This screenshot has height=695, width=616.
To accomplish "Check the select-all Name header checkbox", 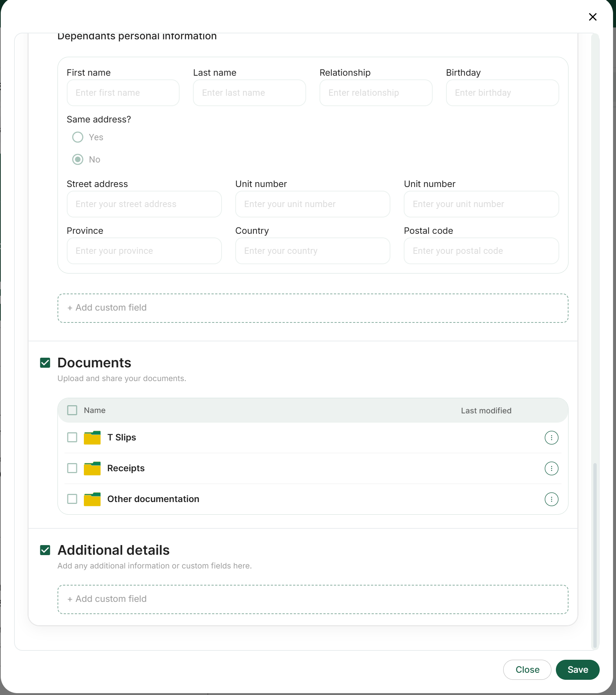I will click(x=72, y=410).
